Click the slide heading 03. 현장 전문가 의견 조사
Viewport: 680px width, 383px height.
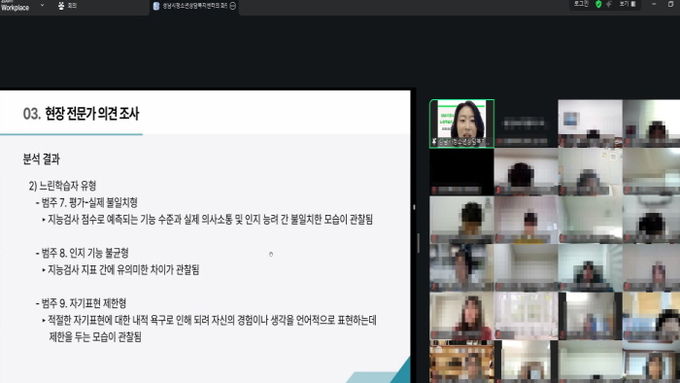(81, 114)
